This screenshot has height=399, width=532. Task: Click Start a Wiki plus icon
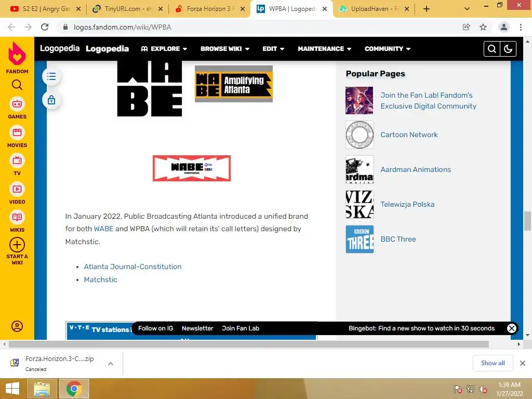point(17,245)
